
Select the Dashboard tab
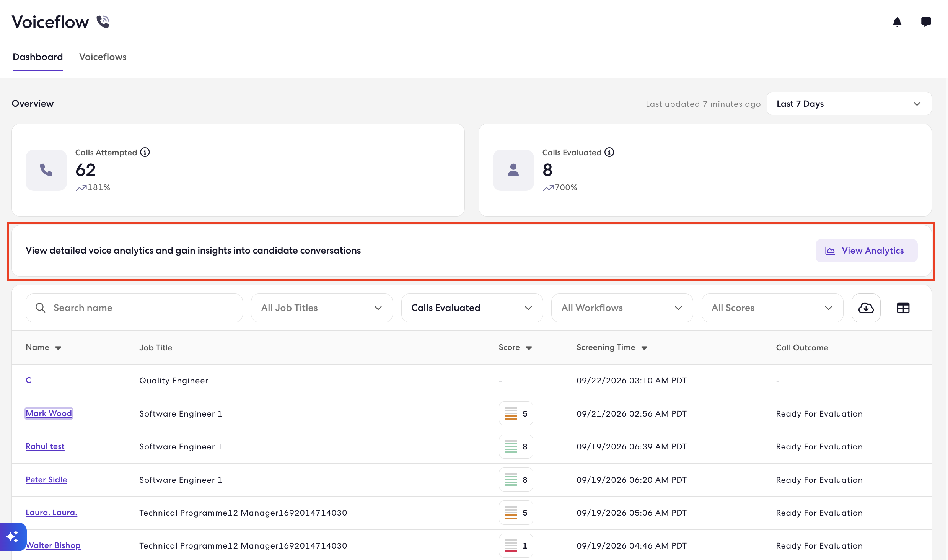pos(38,57)
